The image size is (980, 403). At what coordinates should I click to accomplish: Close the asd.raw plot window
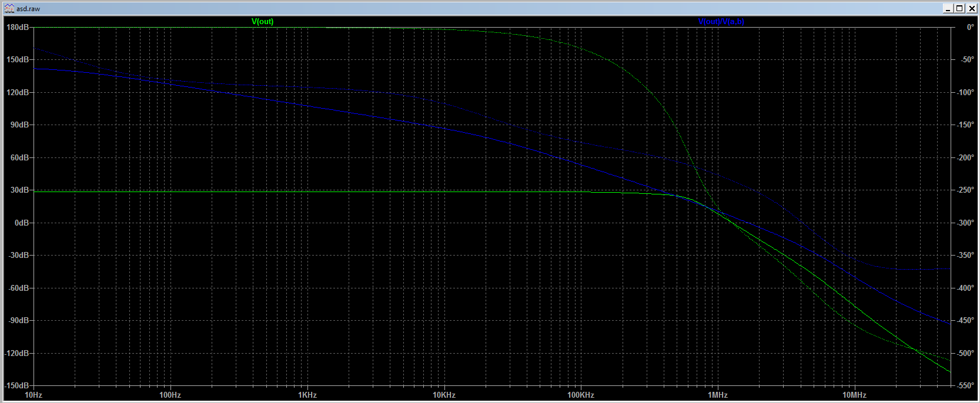[971, 8]
